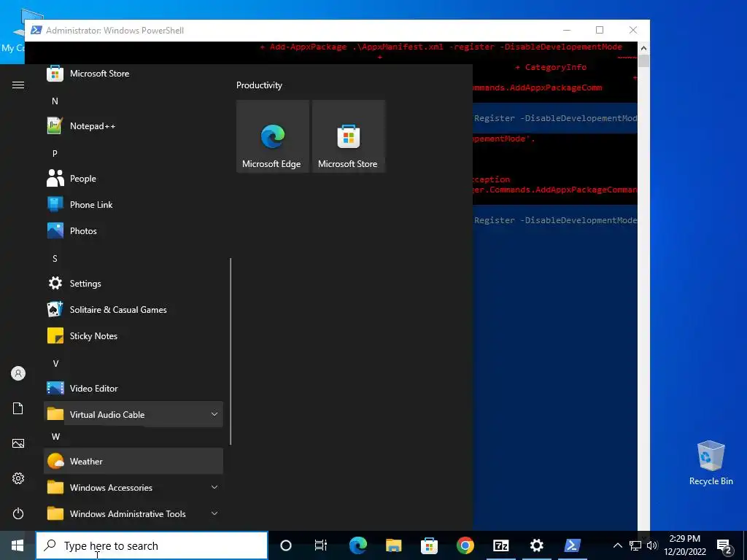Click in the taskbar search box
The height and width of the screenshot is (560, 747).
(x=152, y=545)
